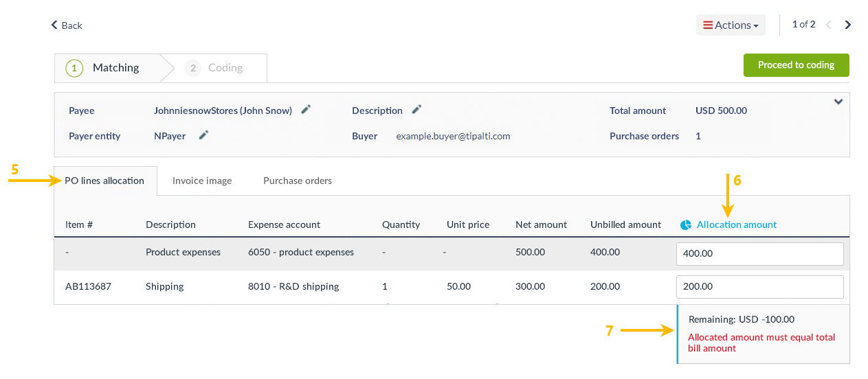Click the net amount 300.00 cell
The height and width of the screenshot is (379, 868).
click(530, 286)
